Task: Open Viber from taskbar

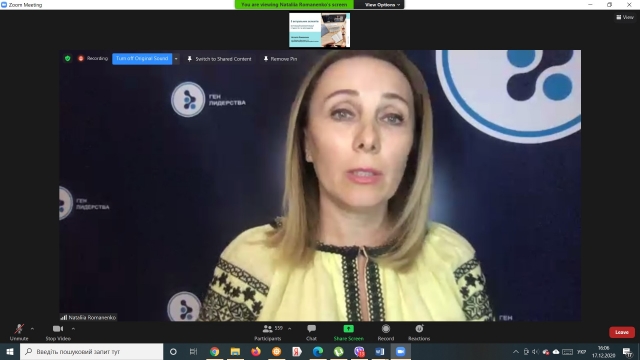Action: coord(359,351)
